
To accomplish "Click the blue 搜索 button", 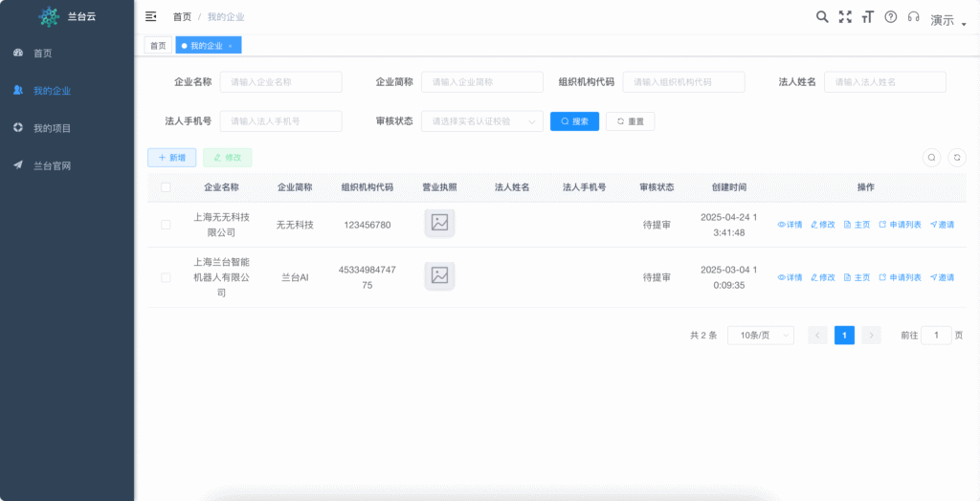I will (574, 121).
